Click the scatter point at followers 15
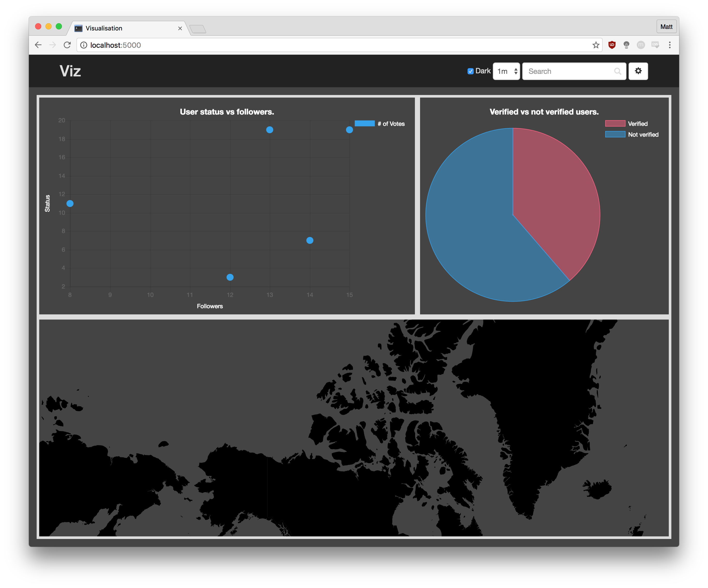This screenshot has height=588, width=708. tap(350, 130)
